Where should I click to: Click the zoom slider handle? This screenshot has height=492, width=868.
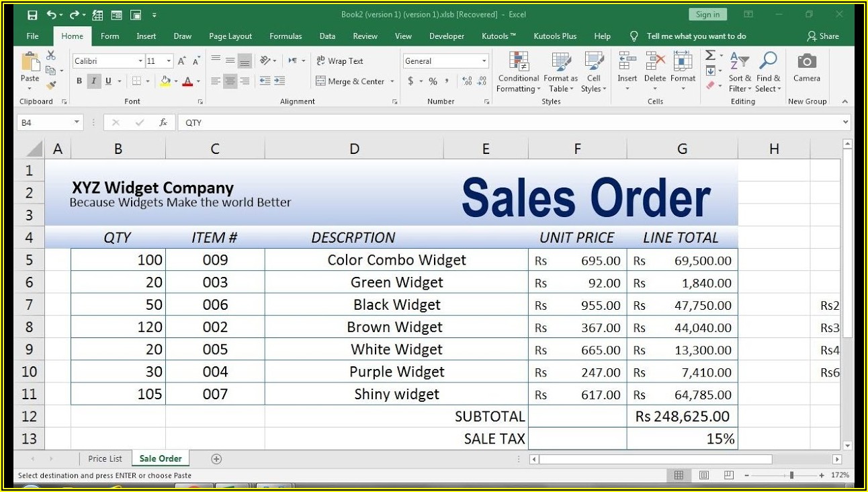[791, 475]
